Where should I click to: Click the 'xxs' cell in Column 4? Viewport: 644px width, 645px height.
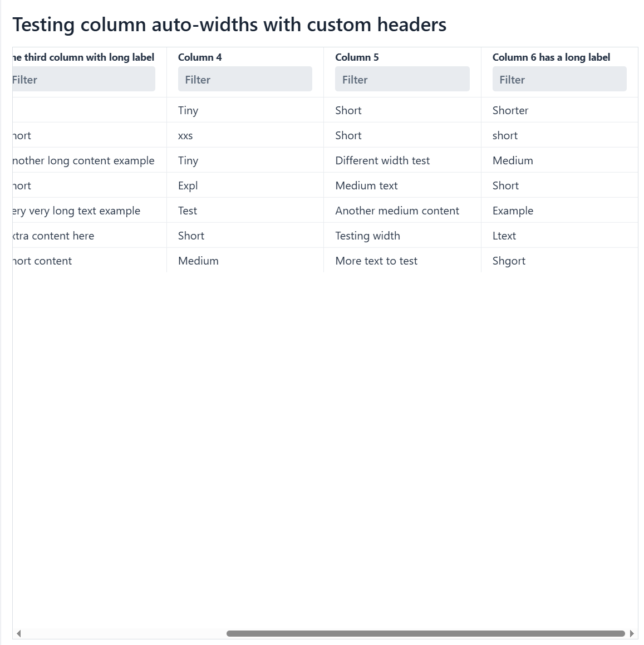[185, 135]
